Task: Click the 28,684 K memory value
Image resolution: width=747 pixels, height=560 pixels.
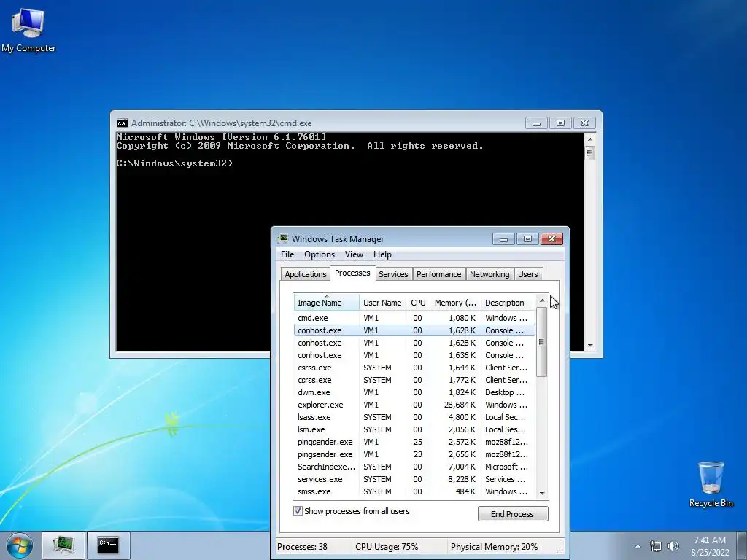Action: pos(460,405)
